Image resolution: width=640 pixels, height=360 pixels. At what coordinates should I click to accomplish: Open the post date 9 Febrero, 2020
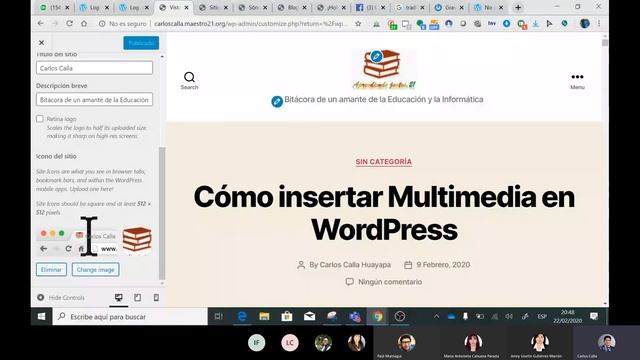click(x=443, y=264)
